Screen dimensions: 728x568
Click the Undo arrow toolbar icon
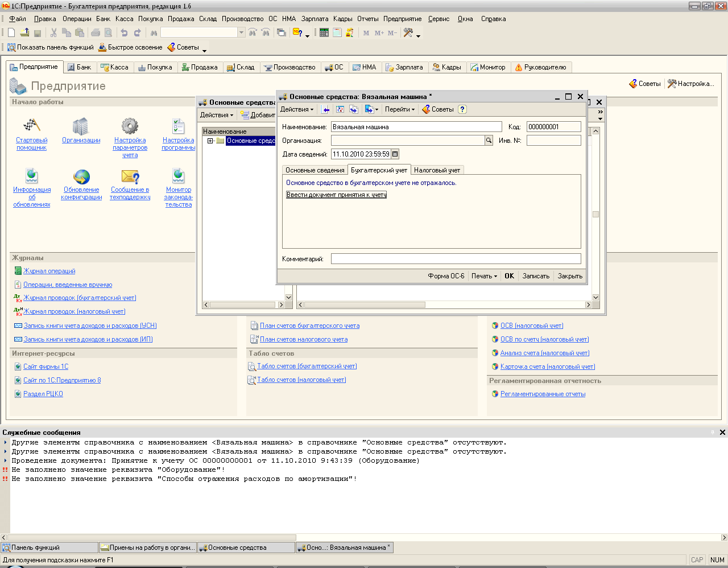125,33
